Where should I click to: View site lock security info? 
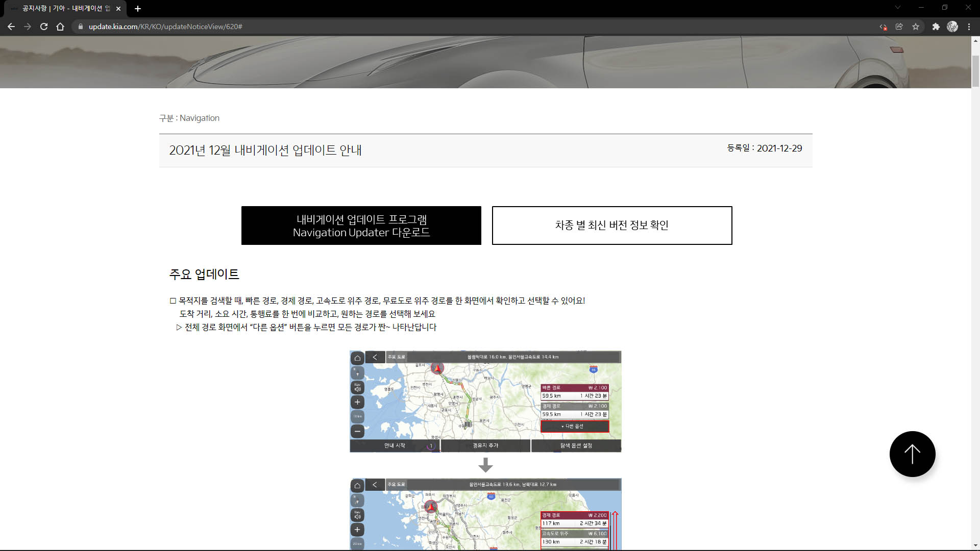coord(81,27)
